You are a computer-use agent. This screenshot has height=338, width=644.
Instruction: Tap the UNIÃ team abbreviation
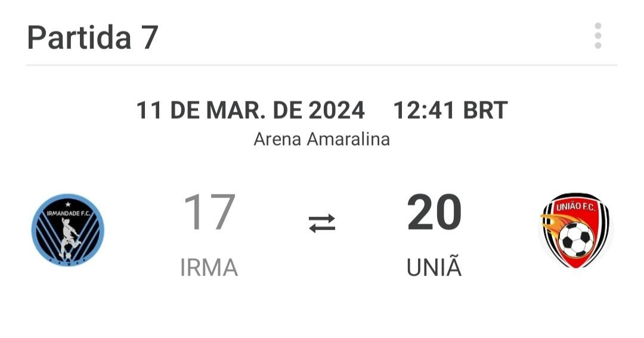tap(434, 266)
